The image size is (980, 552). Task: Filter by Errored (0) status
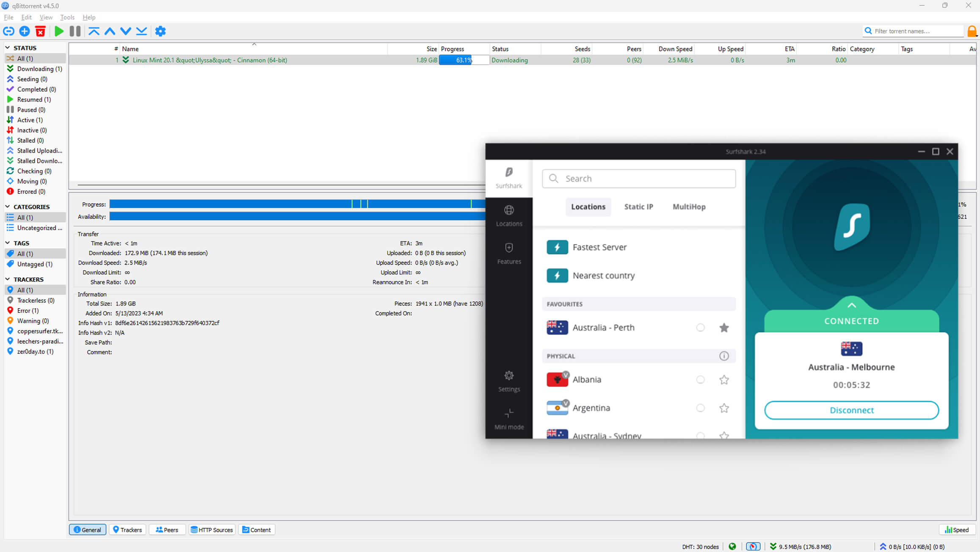pyautogui.click(x=35, y=191)
